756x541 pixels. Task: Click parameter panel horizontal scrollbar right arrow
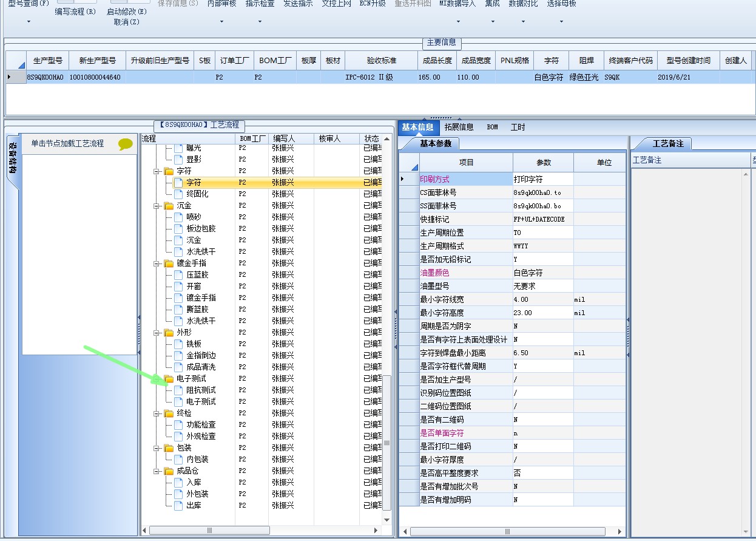tap(619, 531)
